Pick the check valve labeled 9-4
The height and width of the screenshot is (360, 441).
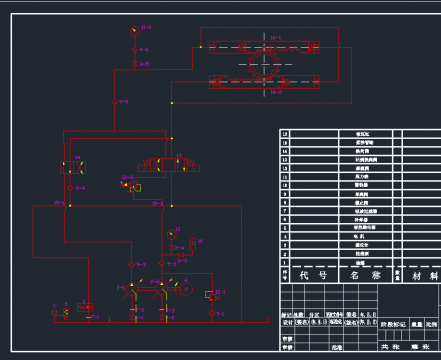[x=70, y=188]
